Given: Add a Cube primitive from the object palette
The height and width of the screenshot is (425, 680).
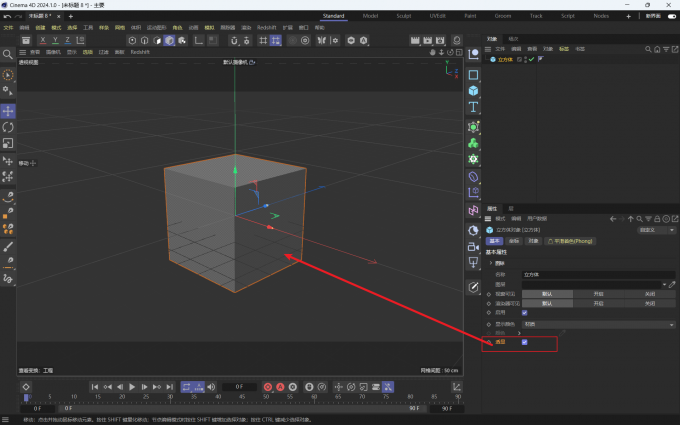Looking at the screenshot, I should (x=473, y=91).
